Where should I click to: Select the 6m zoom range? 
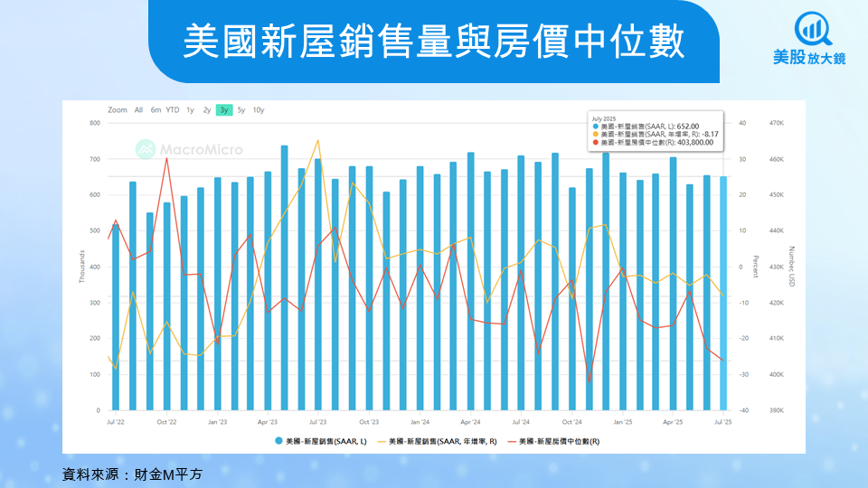tap(156, 110)
